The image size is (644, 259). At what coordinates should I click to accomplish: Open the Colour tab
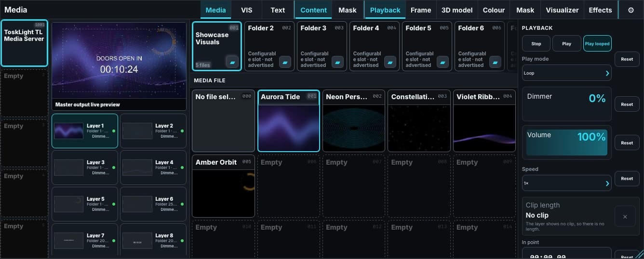coord(494,10)
